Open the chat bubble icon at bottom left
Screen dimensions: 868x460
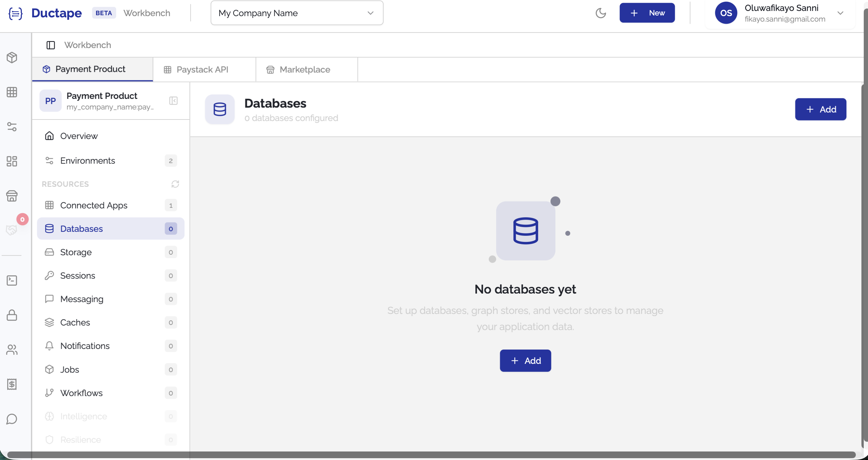point(12,419)
